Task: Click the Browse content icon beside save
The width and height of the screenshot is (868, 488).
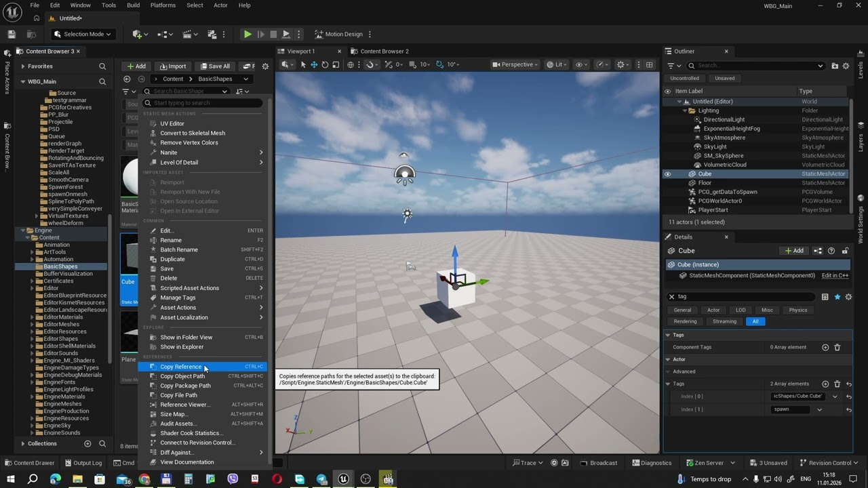Action: coord(31,34)
